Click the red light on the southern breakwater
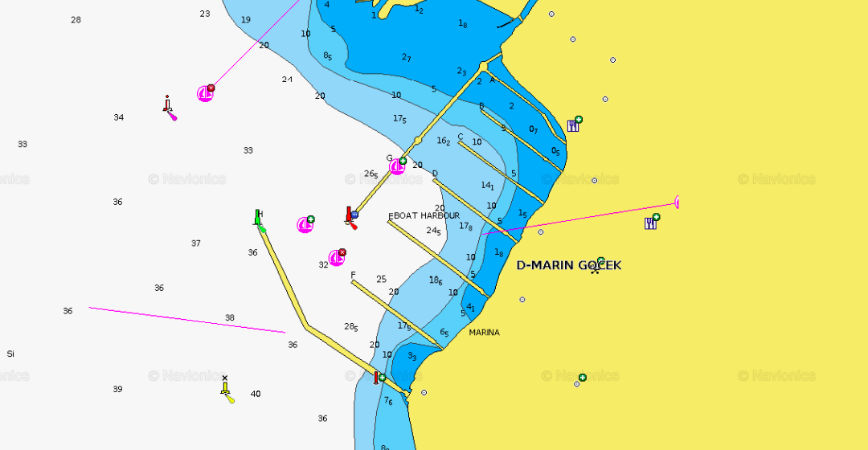Viewport: 868px width, 450px height. tap(376, 377)
